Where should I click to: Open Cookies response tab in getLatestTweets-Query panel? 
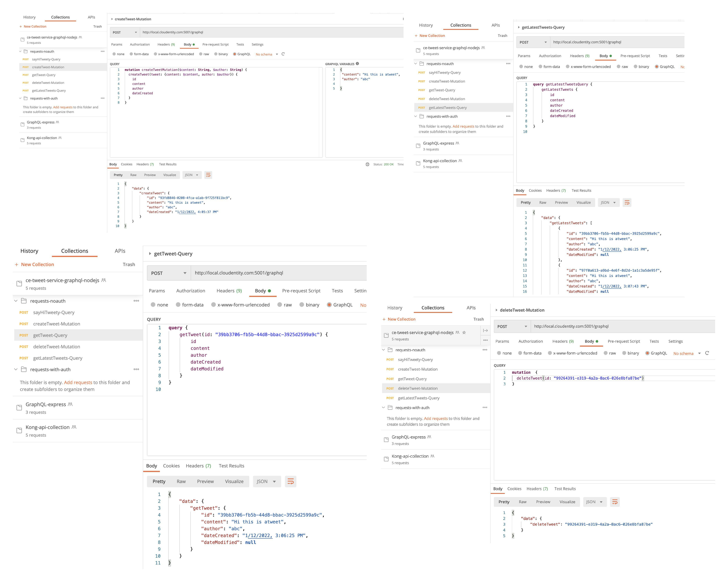[535, 191]
